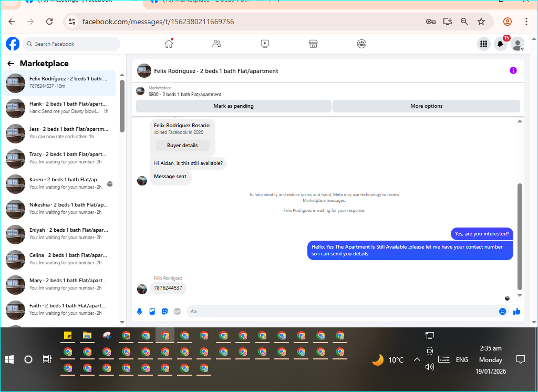
Task: Click Mark as pending button
Action: coord(234,106)
